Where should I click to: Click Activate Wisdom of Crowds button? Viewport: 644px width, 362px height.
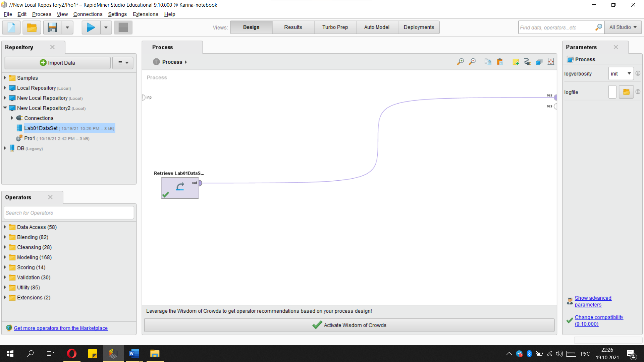pos(349,325)
